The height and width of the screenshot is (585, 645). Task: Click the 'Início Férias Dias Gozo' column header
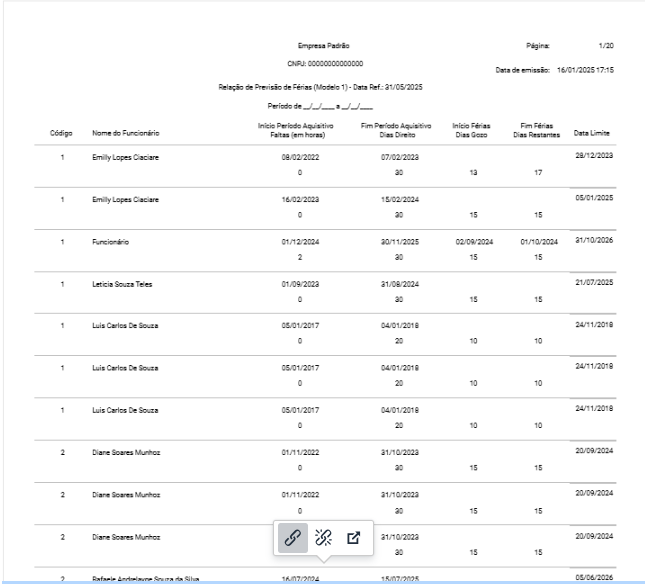coord(472,129)
